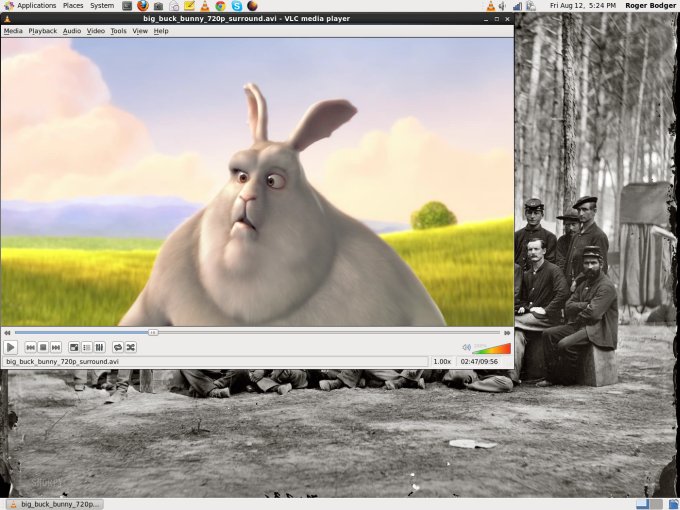Image resolution: width=680 pixels, height=510 pixels.
Task: Toggle shuffle random playback
Action: pos(131,347)
